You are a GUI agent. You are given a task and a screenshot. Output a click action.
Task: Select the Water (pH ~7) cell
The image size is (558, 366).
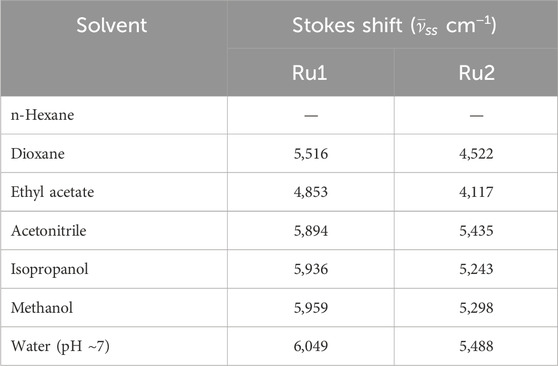click(x=60, y=346)
